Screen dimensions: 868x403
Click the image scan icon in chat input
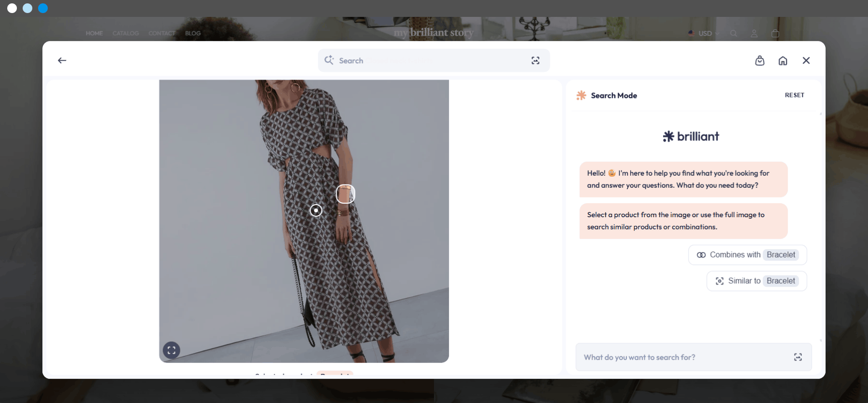(798, 357)
